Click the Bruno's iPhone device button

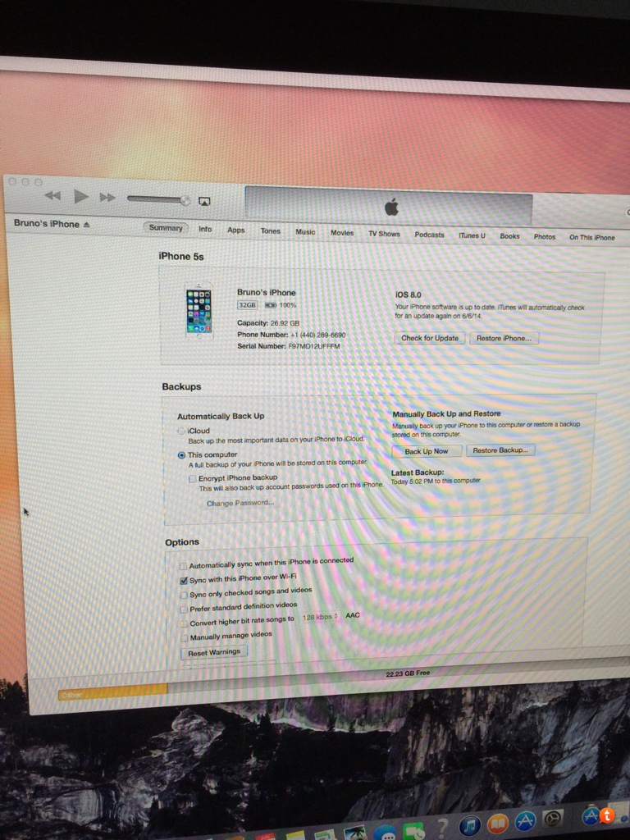click(x=47, y=223)
